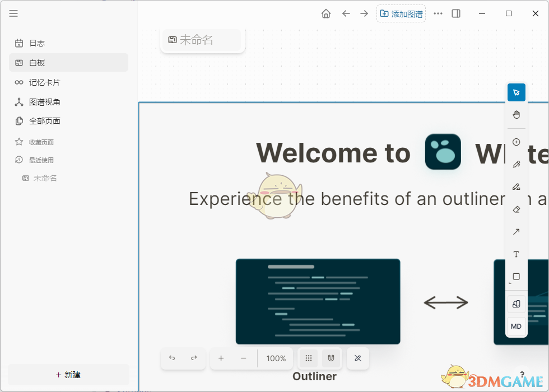Select the Hand pan tool
Screen dimensions: 549x392
coord(516,114)
